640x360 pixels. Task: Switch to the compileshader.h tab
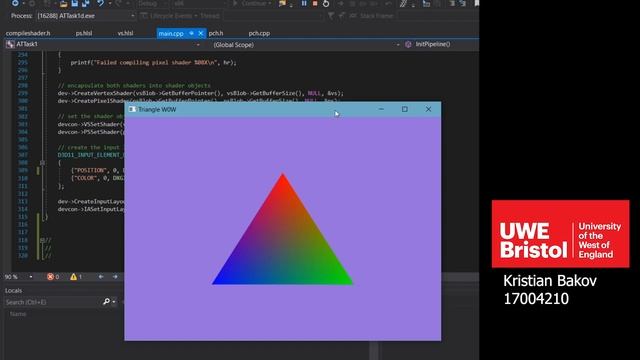(28, 33)
